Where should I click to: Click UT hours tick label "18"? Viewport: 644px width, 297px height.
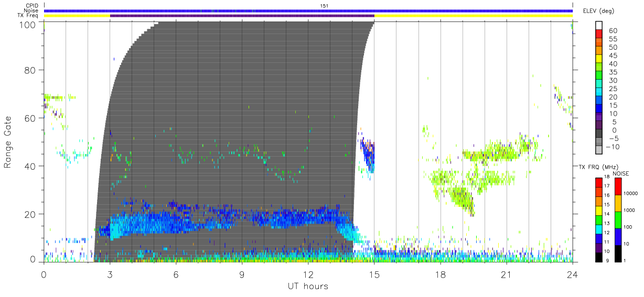coord(441,274)
